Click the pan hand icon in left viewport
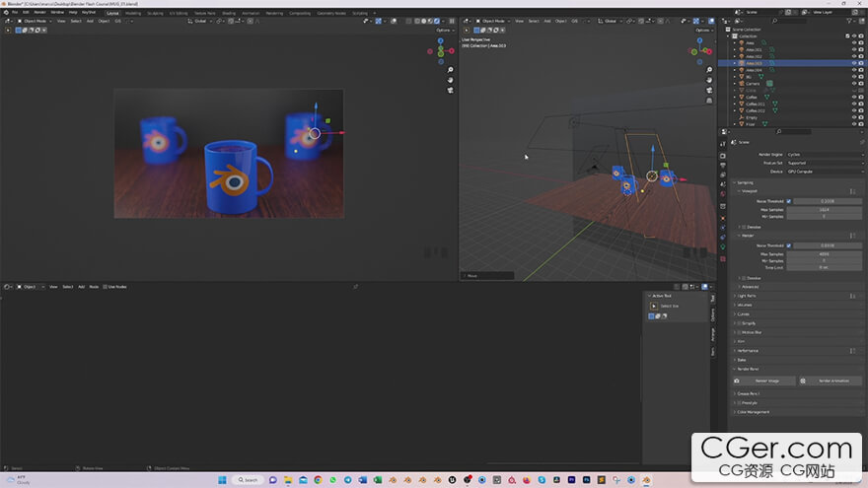Screen dimensions: 868x488 coord(450,80)
